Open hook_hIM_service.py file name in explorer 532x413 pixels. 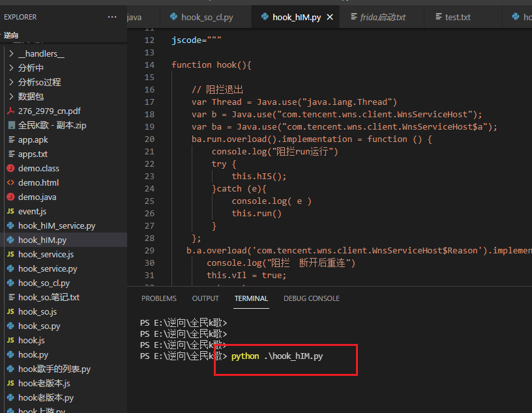[57, 226]
